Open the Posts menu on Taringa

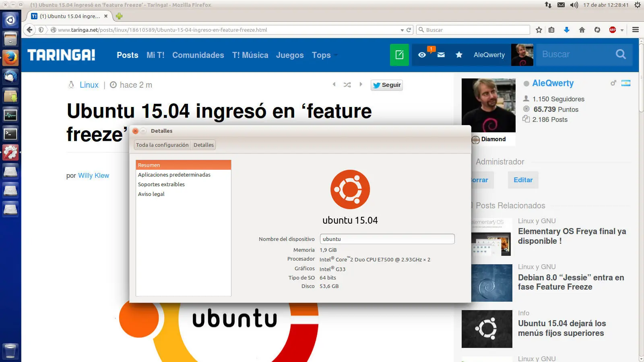[x=128, y=55]
